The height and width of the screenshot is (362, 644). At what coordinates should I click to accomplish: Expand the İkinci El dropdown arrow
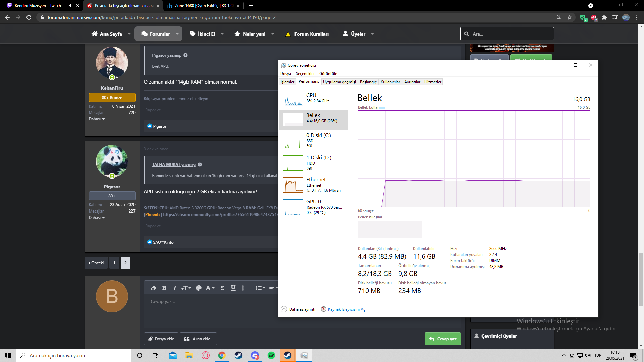[222, 34]
